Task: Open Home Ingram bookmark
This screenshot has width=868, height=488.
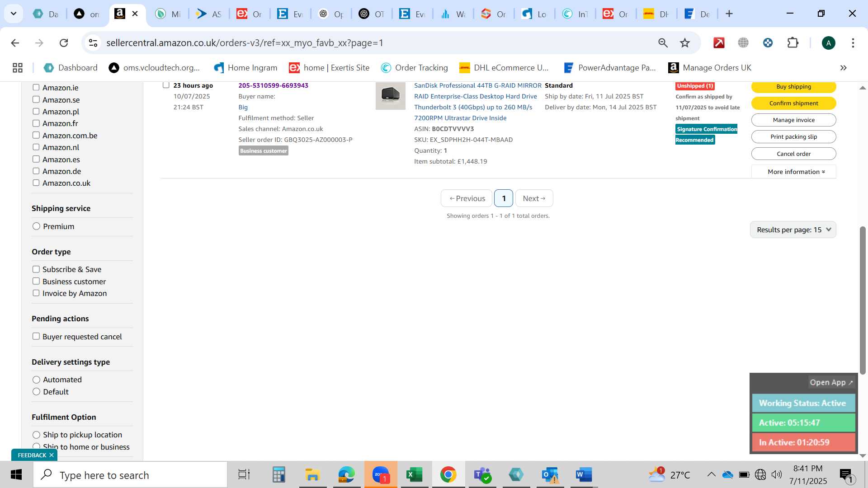Action: point(245,68)
